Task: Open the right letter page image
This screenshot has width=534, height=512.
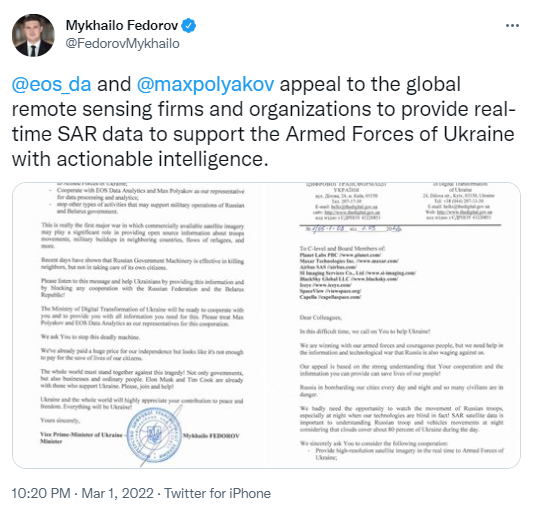Action: tap(394, 325)
